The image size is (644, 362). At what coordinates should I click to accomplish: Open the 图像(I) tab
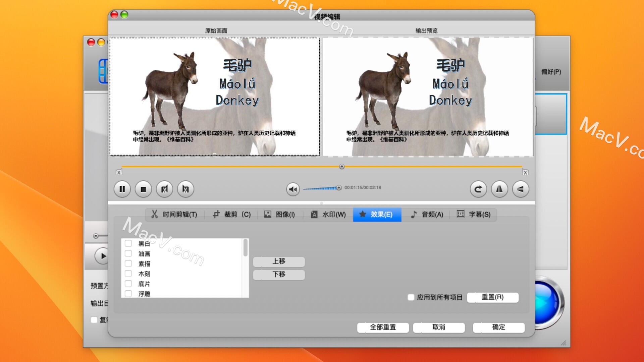point(279,215)
